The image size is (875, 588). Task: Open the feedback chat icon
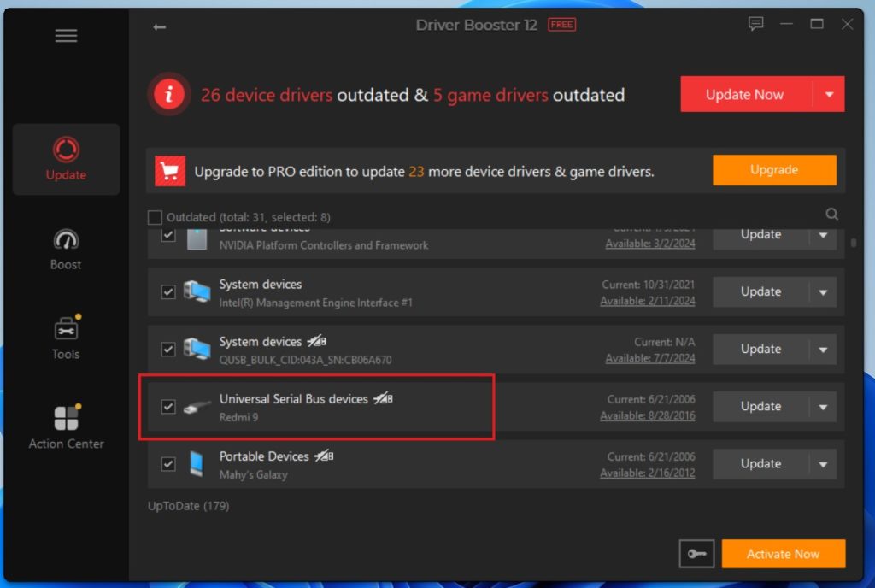click(755, 24)
